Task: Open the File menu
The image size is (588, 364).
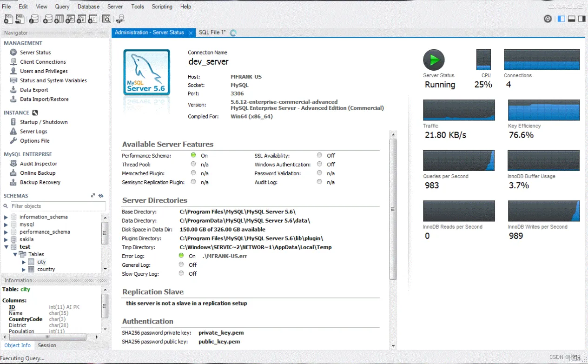Action: pyautogui.click(x=7, y=7)
